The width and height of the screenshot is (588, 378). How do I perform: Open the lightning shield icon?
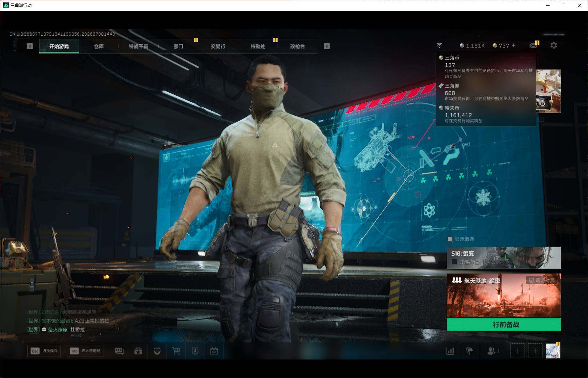[195, 351]
